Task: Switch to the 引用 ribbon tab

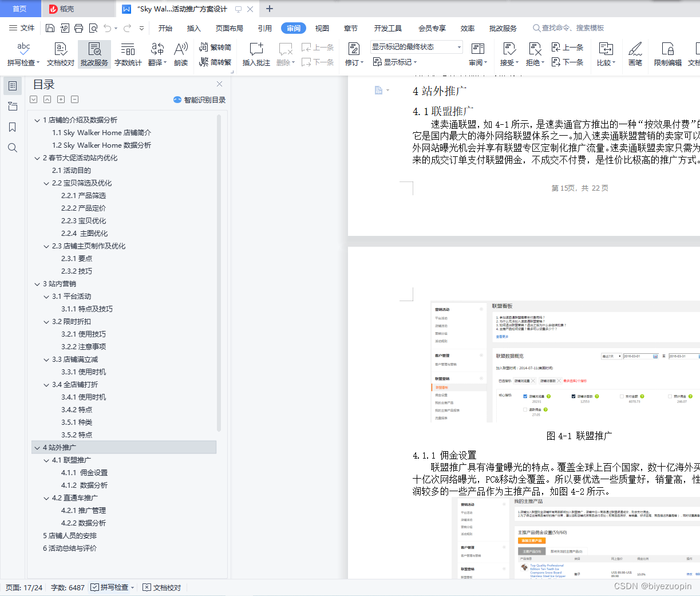Action: click(x=265, y=28)
